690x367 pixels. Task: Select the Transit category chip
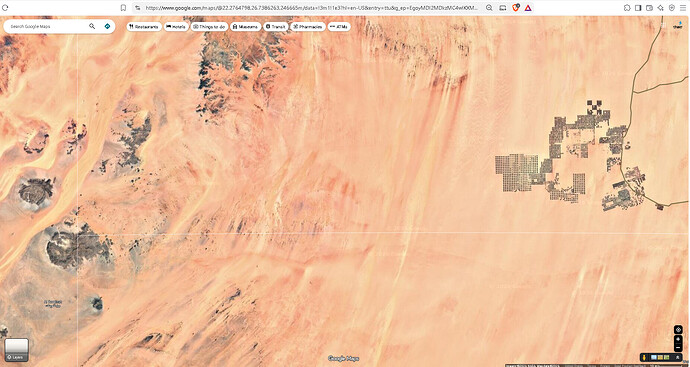click(275, 27)
